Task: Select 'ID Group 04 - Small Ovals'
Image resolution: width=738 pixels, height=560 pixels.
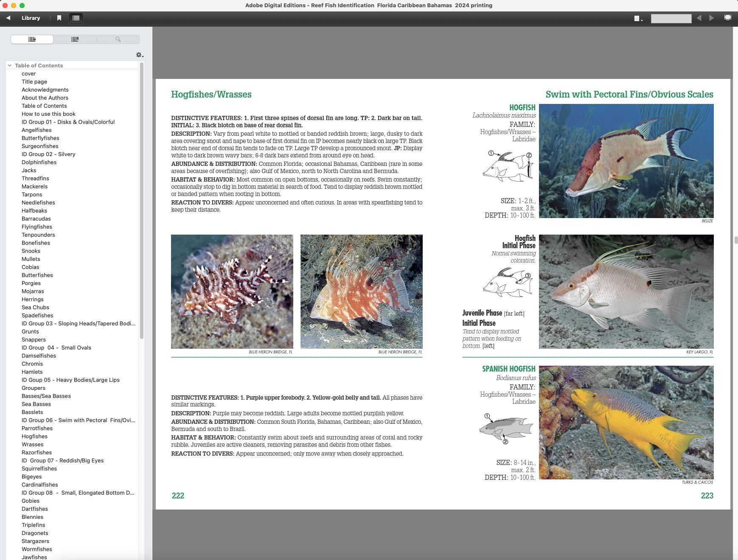Action: pos(56,347)
